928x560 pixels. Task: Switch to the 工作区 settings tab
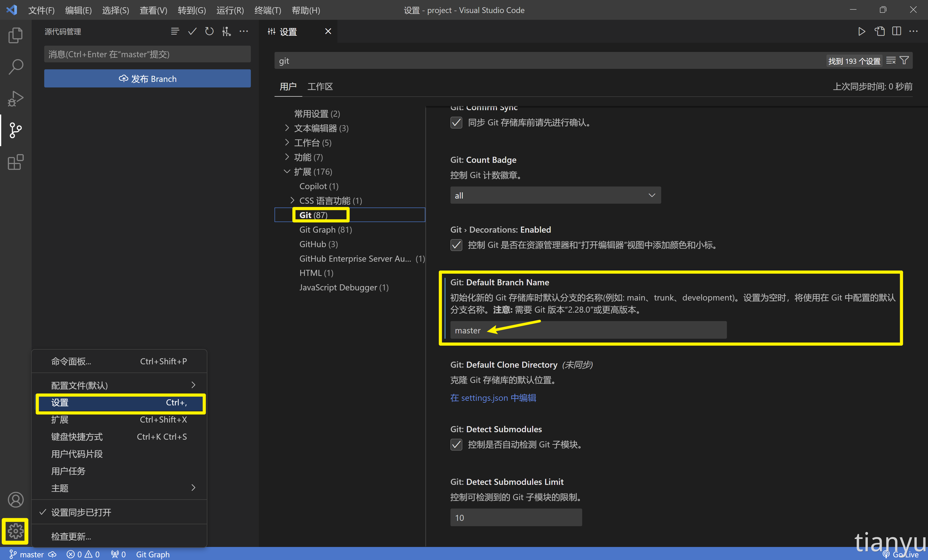click(320, 87)
